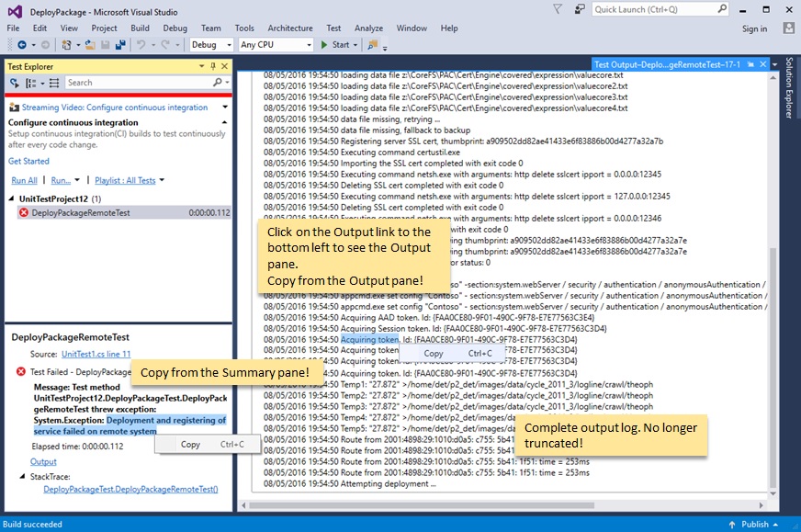The width and height of the screenshot is (801, 532).
Task: Click the Run All link
Action: pyautogui.click(x=24, y=180)
